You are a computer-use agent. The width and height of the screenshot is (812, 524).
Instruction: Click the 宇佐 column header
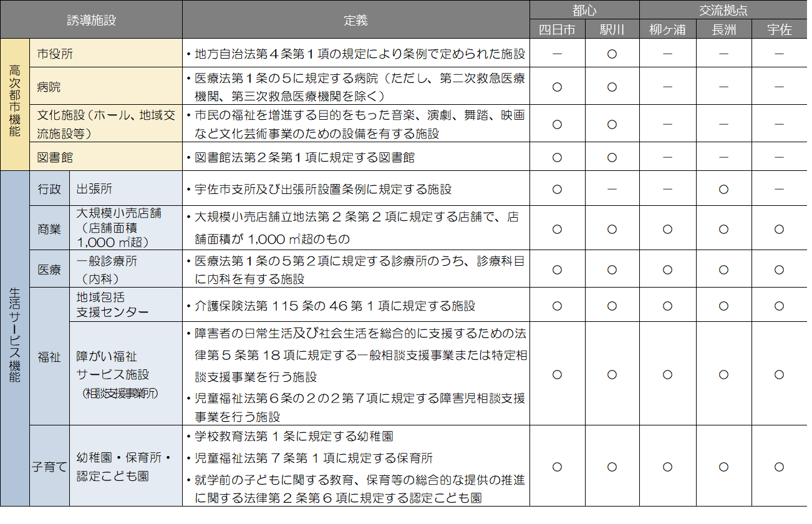point(780,29)
